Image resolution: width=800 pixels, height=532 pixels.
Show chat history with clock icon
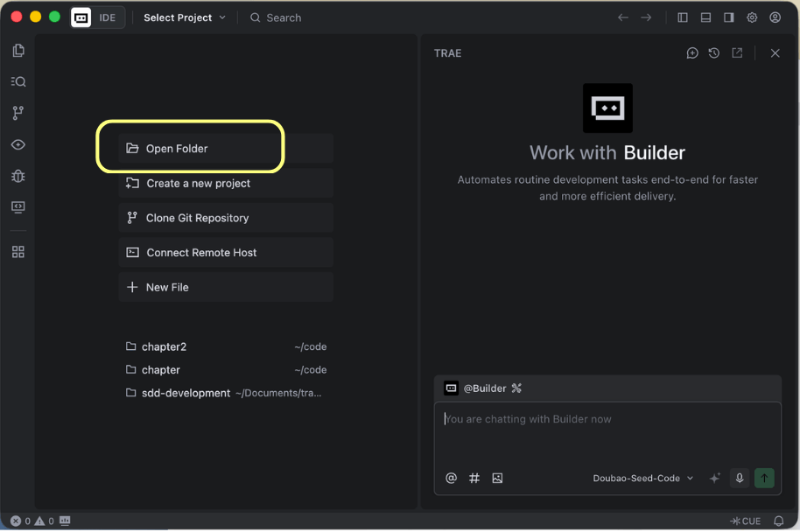714,53
